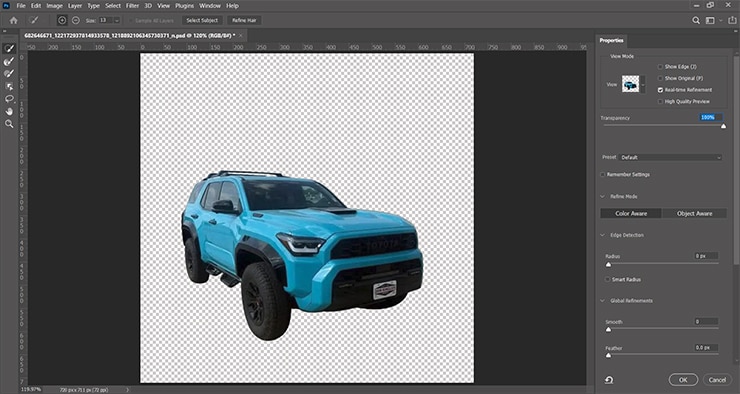Click the zoom level field in status bar
Image resolution: width=740 pixels, height=394 pixels.
coord(32,390)
